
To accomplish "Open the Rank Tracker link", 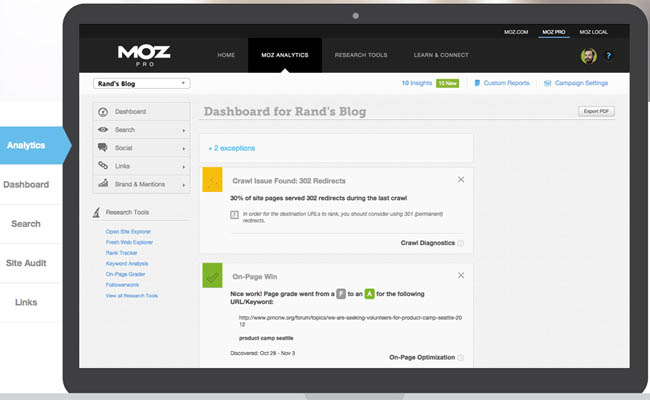I will pyautogui.click(x=121, y=253).
